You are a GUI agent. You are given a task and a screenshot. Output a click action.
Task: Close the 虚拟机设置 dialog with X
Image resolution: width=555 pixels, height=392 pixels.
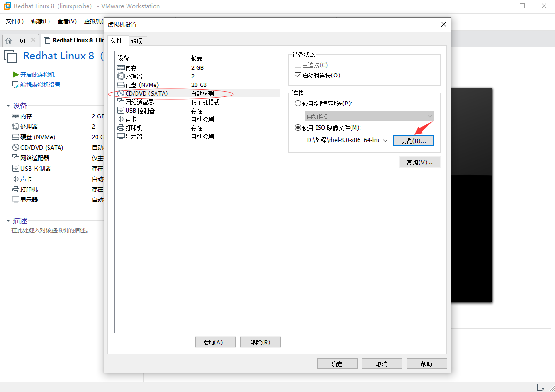(x=444, y=24)
